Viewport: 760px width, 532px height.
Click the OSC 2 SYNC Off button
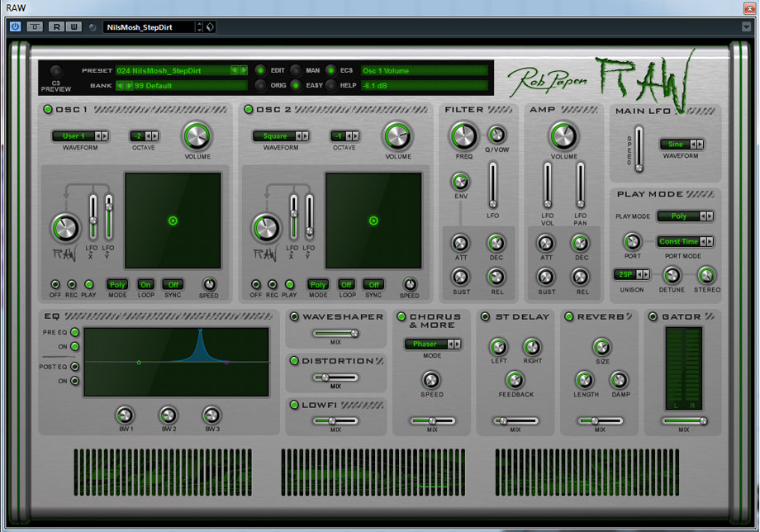coord(374,284)
